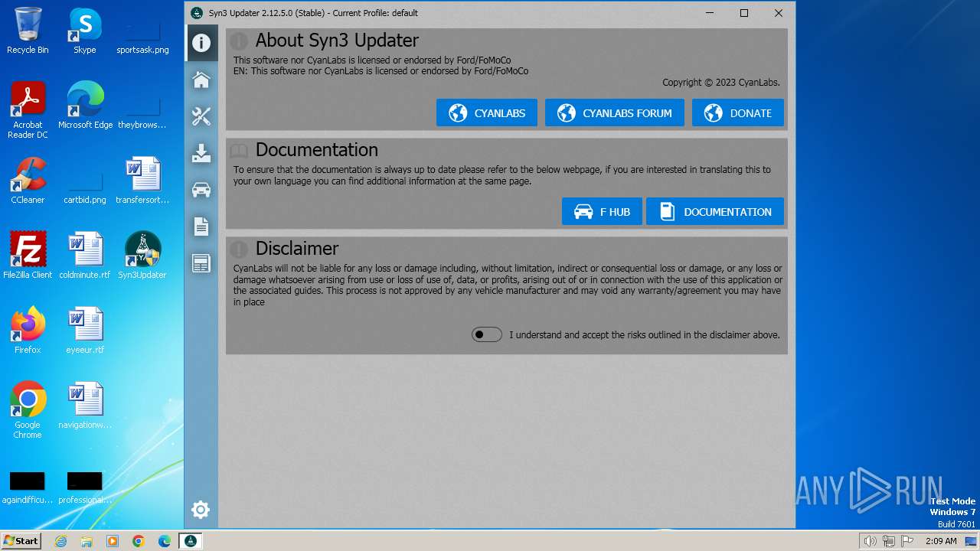Launch Chrome from the taskbar
The width and height of the screenshot is (980, 551).
[x=139, y=541]
